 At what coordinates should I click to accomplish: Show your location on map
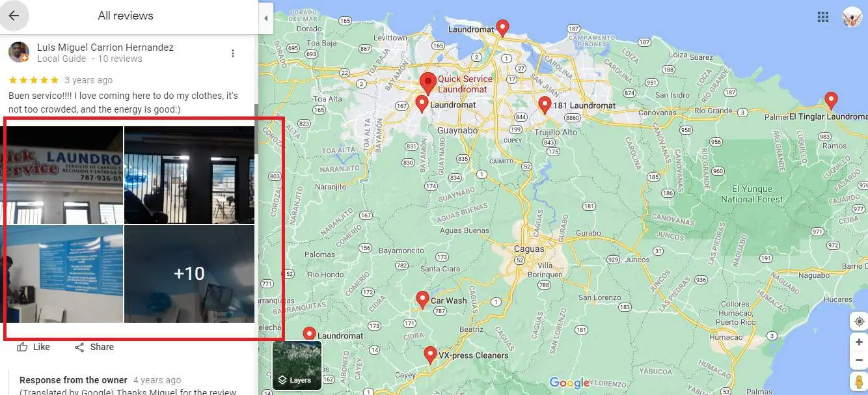(x=859, y=321)
